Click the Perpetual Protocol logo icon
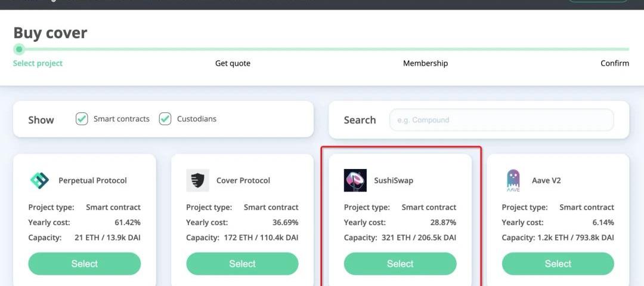 tap(40, 180)
